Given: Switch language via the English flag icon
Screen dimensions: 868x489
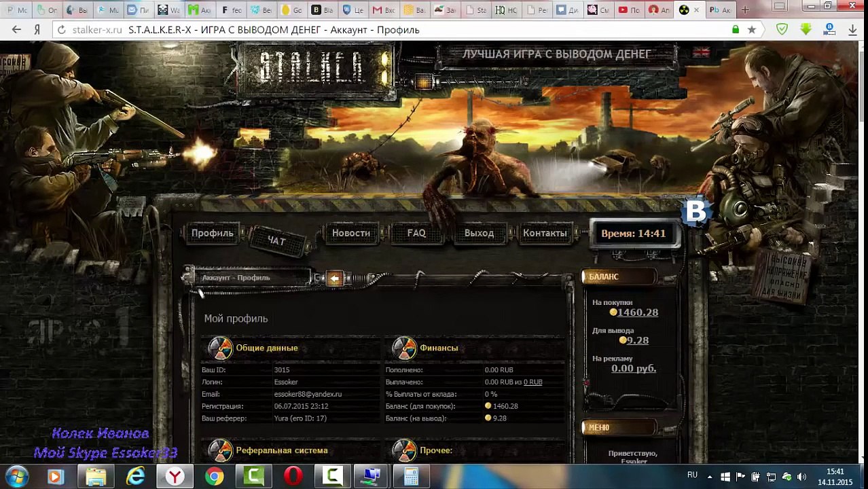Looking at the screenshot, I should [701, 53].
